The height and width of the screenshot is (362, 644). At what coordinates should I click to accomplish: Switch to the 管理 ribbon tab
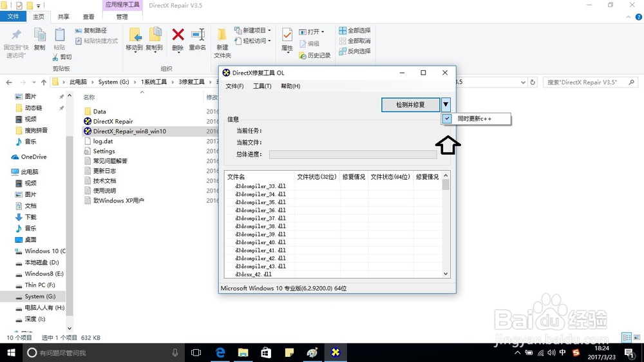pos(122,17)
